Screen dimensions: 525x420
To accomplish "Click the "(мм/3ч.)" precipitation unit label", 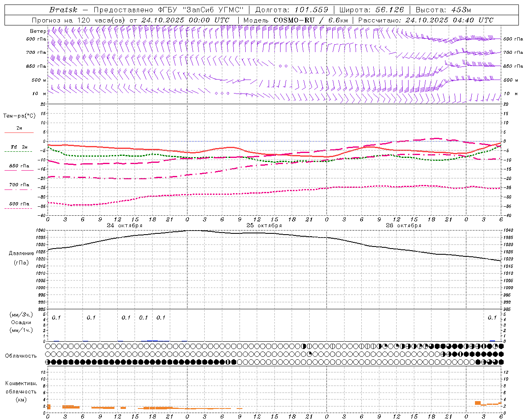I will [x=21, y=315].
